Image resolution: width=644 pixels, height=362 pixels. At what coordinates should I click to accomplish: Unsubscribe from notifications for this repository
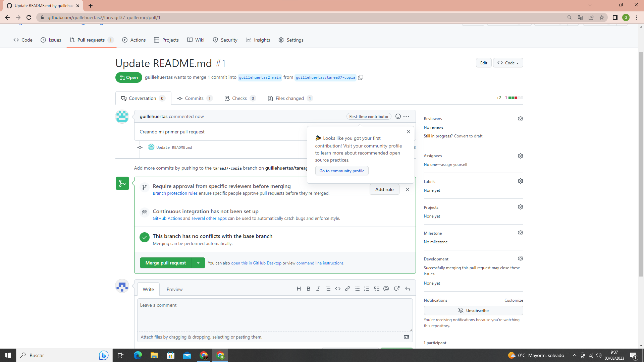473,310
